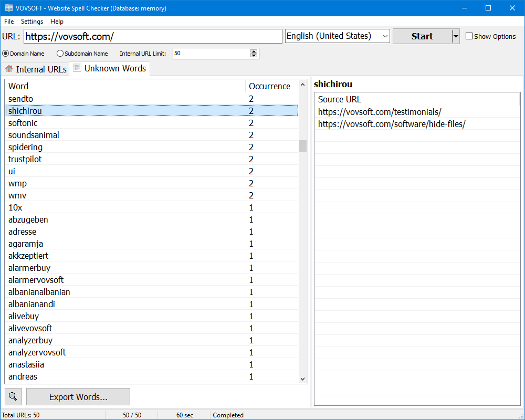Click the house icon on Internal URLs tab
The width and height of the screenshot is (525, 420).
coord(9,69)
